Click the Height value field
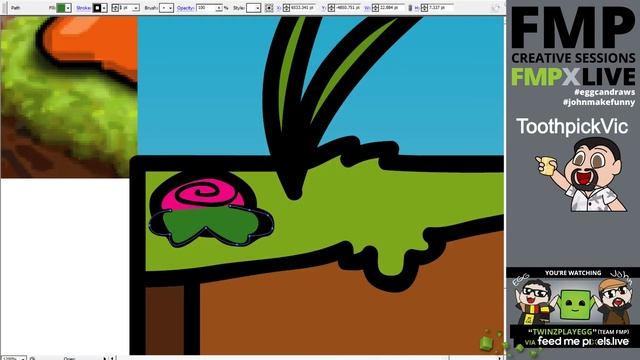Image resolution: width=640 pixels, height=360 pixels. [x=441, y=8]
